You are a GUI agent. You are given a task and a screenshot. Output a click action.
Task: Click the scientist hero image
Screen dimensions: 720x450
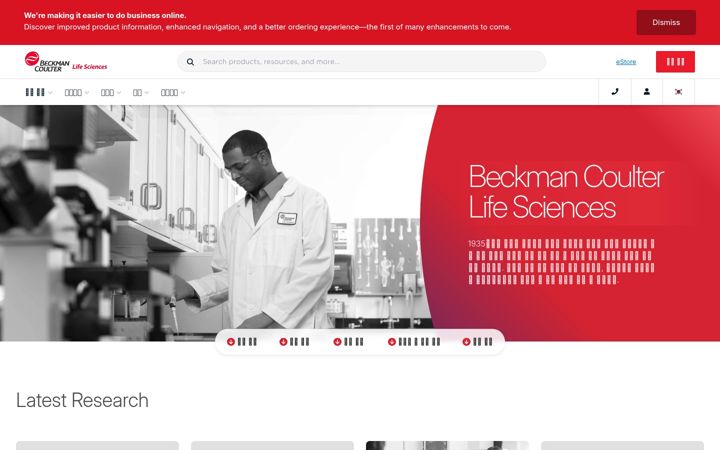click(x=216, y=223)
